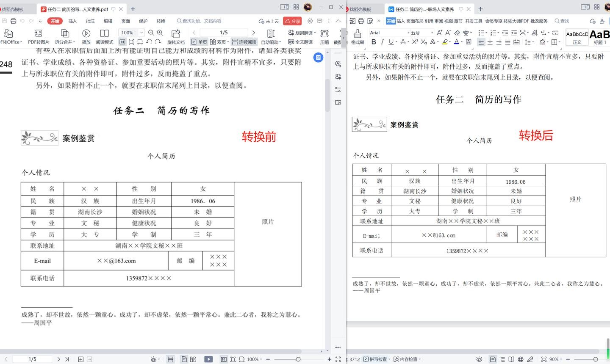Apply italic formatting in Word toolbar

coord(382,42)
